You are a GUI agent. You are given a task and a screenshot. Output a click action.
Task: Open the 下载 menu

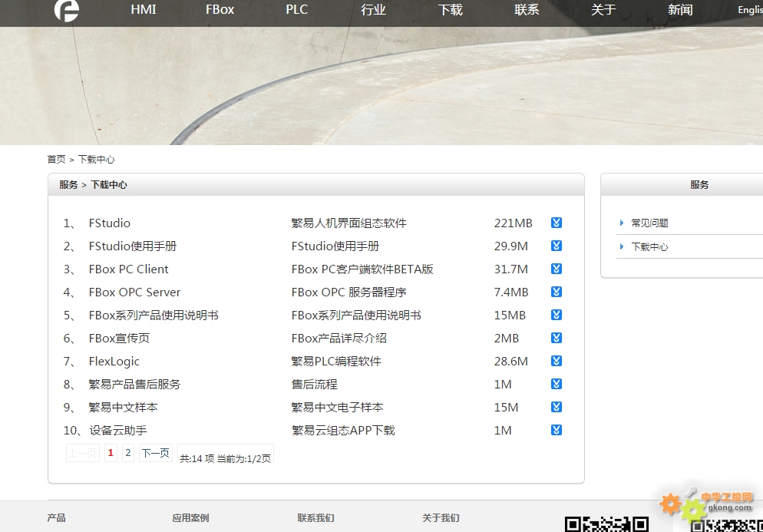pyautogui.click(x=450, y=10)
